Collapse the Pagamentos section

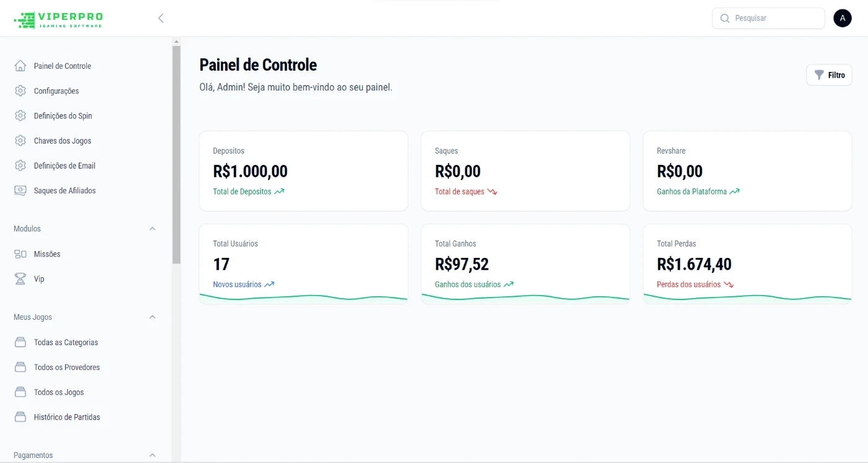[153, 456]
